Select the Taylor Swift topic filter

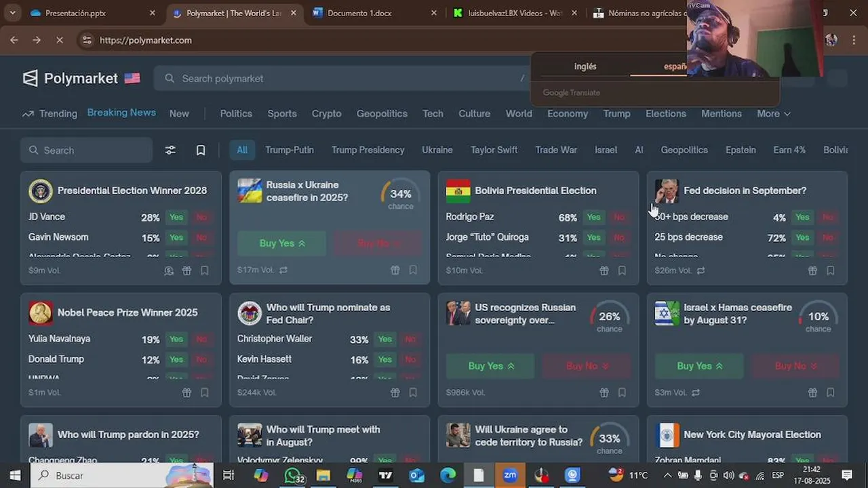494,150
